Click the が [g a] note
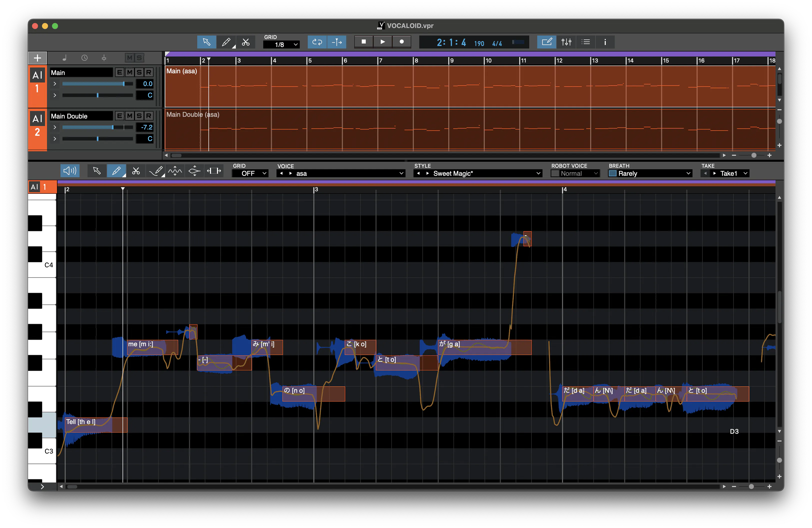This screenshot has width=812, height=528. [x=484, y=347]
